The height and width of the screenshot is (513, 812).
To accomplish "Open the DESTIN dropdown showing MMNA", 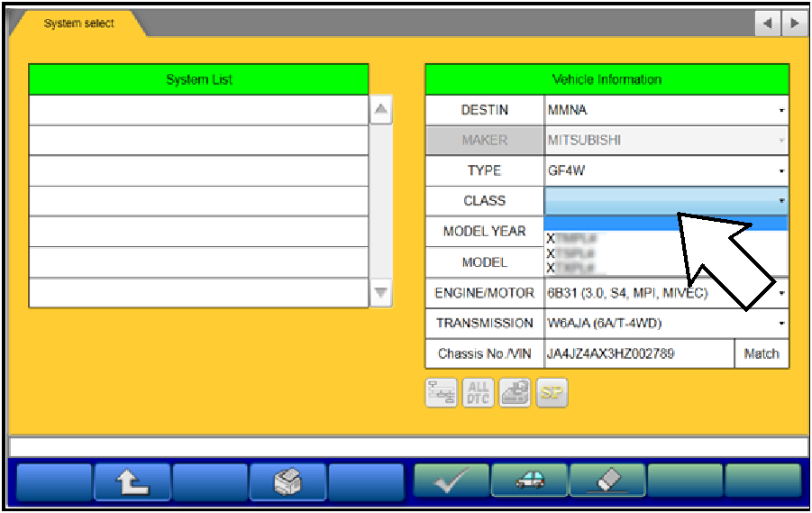I will (666, 110).
